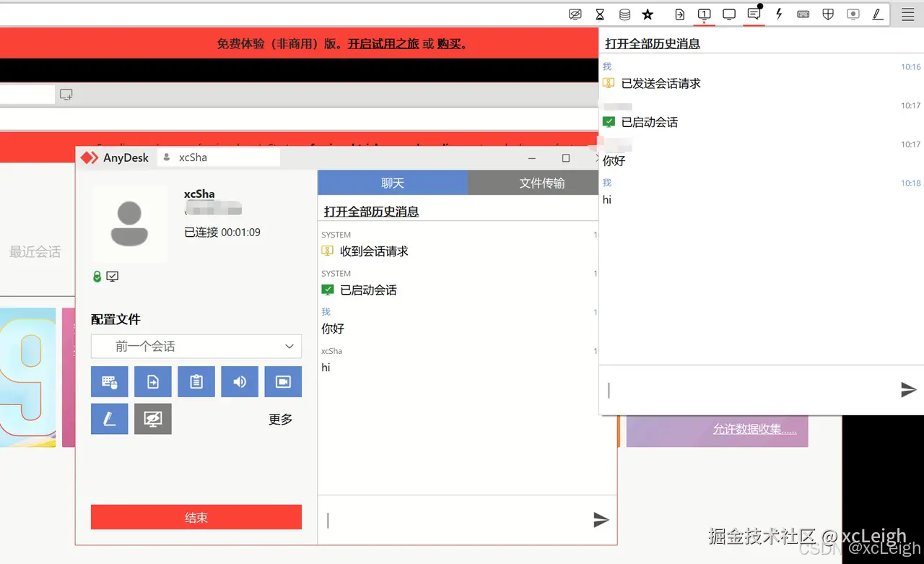Click the AnyDesk logo in the session window

click(x=89, y=157)
